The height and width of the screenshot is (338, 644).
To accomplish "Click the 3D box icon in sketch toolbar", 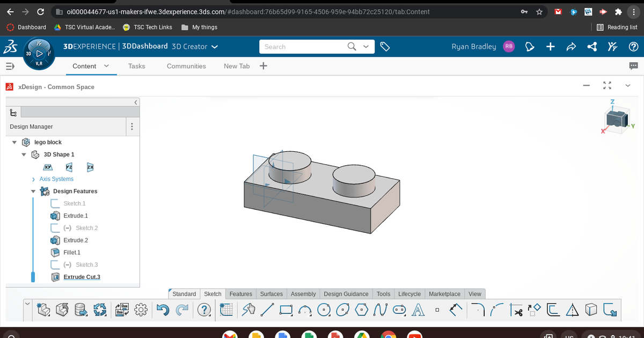I will [591, 310].
